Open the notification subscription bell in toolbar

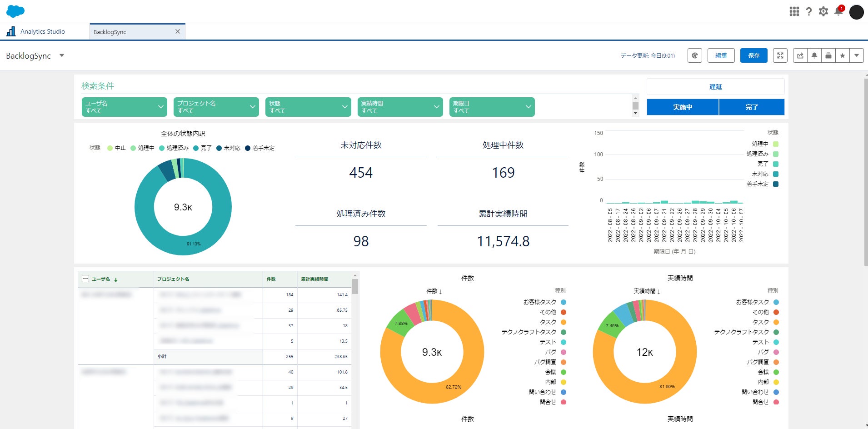(x=814, y=55)
